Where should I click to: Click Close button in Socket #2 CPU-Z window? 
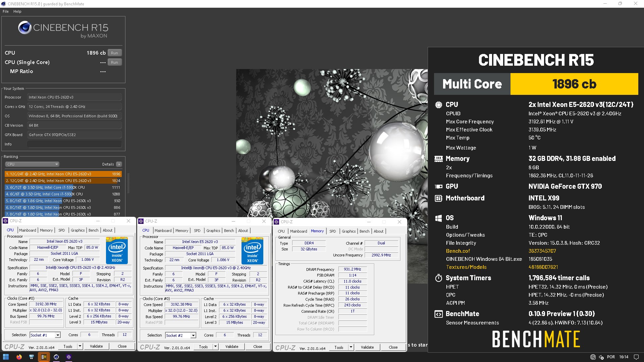[258, 347]
